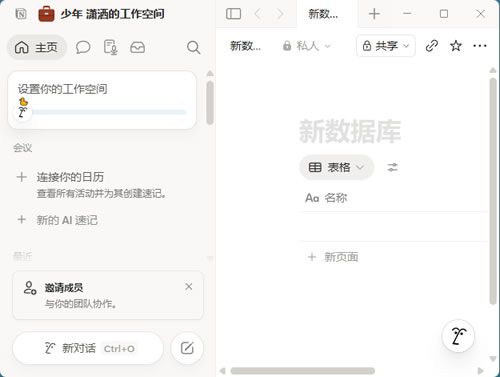Open the inbox tray icon
500x377 pixels.
click(137, 47)
